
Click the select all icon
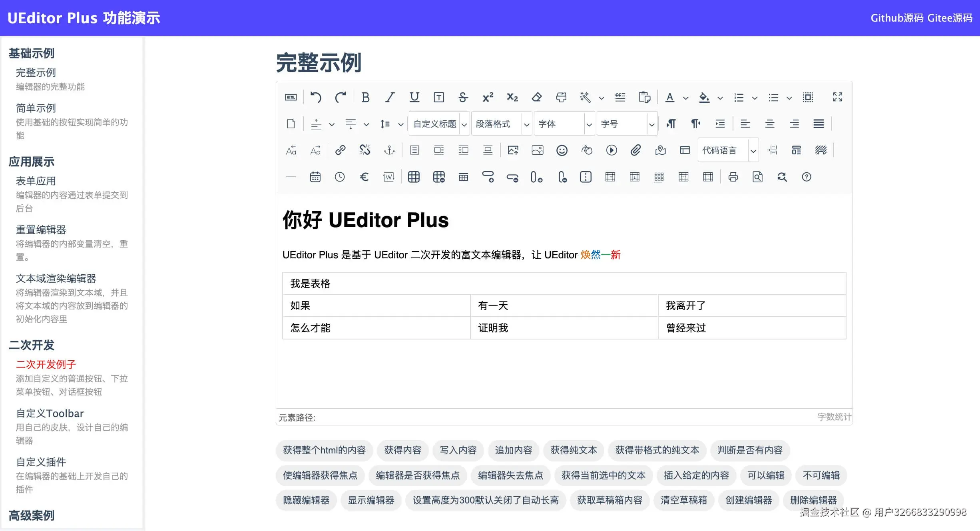(x=808, y=97)
